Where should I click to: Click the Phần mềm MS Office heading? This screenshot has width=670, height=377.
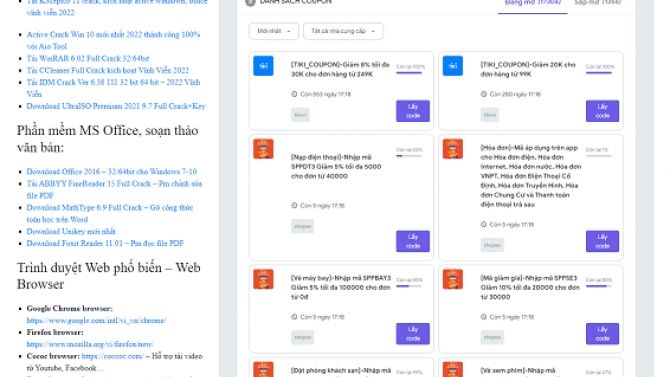point(108,139)
